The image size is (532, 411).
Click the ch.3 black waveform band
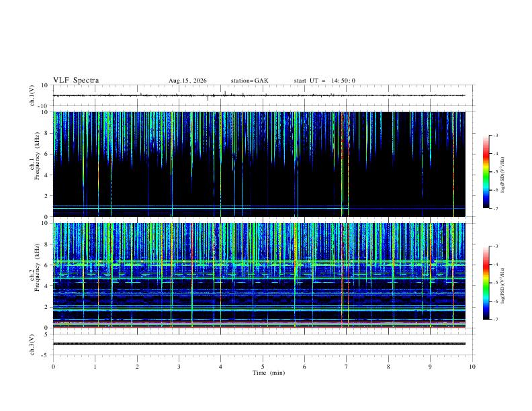[x=259, y=344]
